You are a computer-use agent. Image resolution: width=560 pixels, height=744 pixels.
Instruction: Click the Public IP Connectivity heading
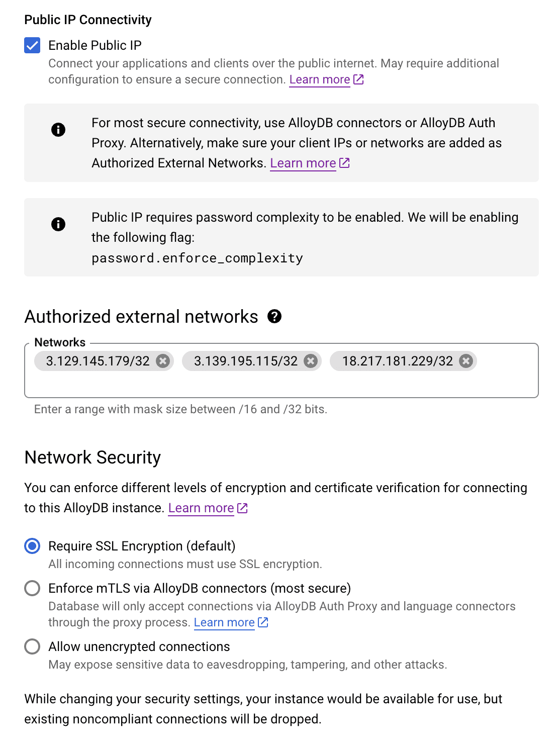pyautogui.click(x=88, y=20)
